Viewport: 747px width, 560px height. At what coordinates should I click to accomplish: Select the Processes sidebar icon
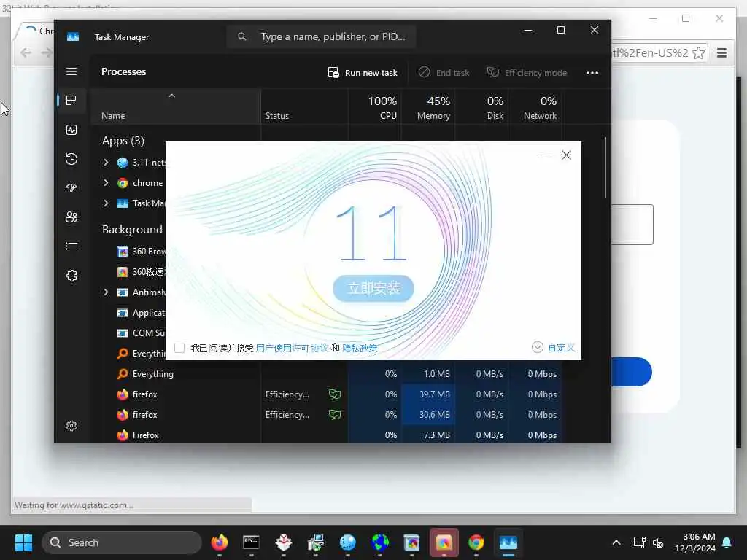pos(71,101)
